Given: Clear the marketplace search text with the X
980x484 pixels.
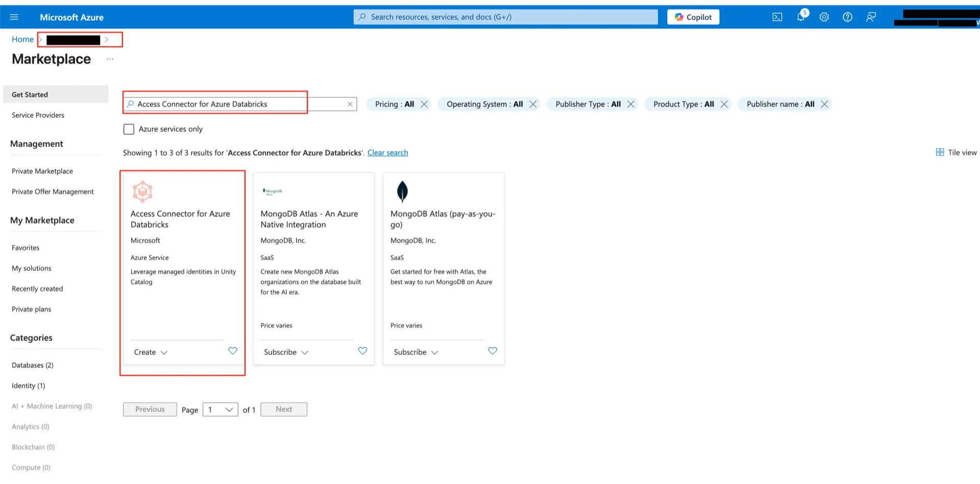Looking at the screenshot, I should point(350,104).
